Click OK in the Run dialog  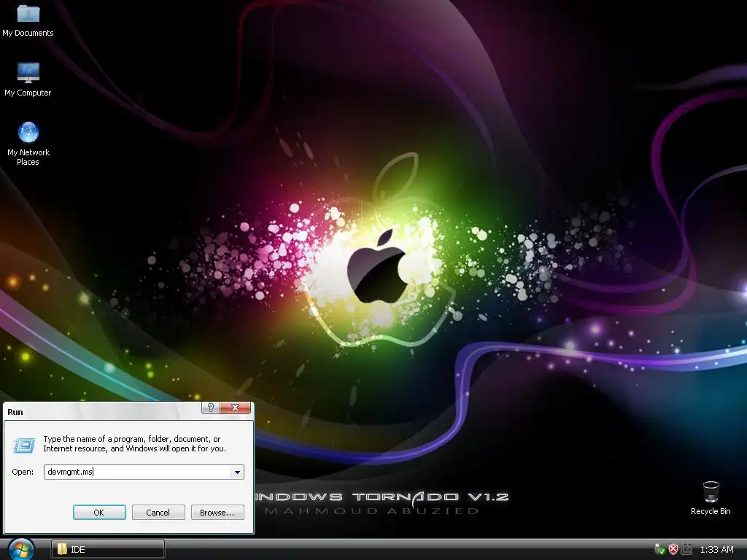[99, 513]
